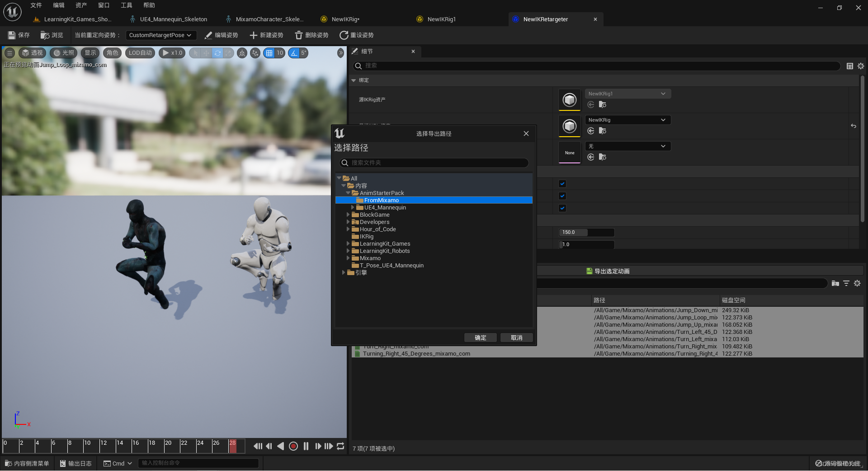Activate the scale gizmo tool
The height and width of the screenshot is (471, 868).
(229, 53)
